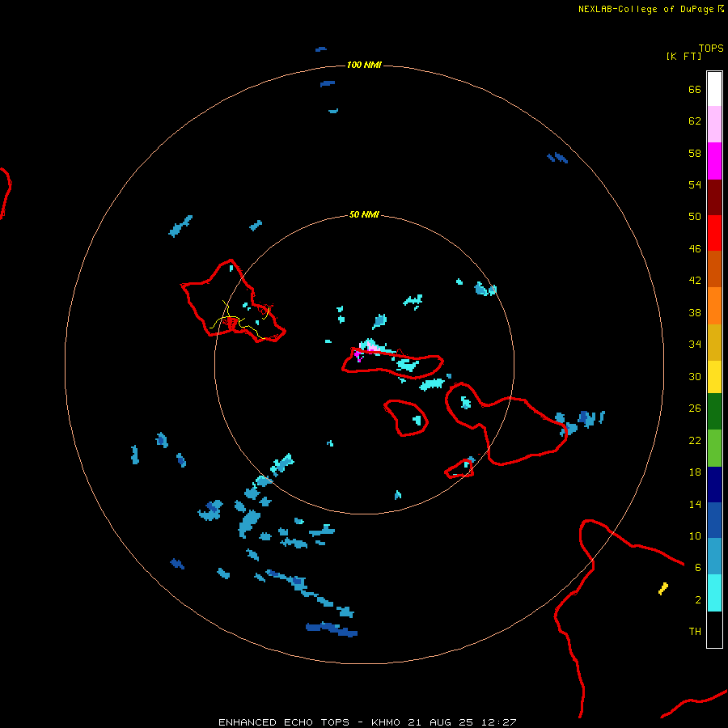The height and width of the screenshot is (728, 728).
Task: Click the 50 NMI range ring label
Action: [x=364, y=214]
